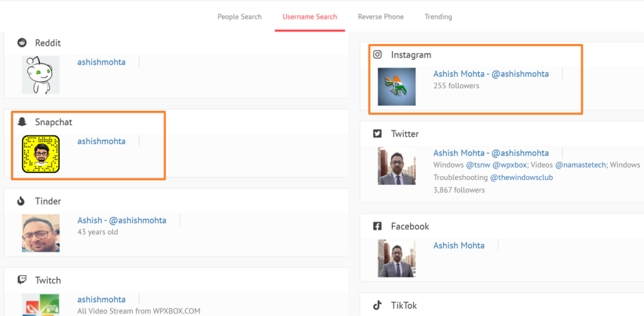The image size is (644, 316).
Task: Click the Twitter bird icon
Action: [377, 133]
